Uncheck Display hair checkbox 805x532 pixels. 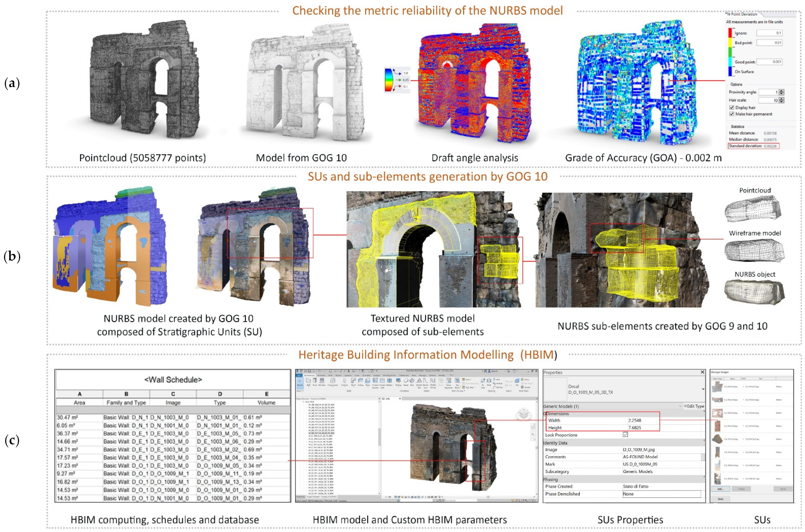pyautogui.click(x=732, y=108)
